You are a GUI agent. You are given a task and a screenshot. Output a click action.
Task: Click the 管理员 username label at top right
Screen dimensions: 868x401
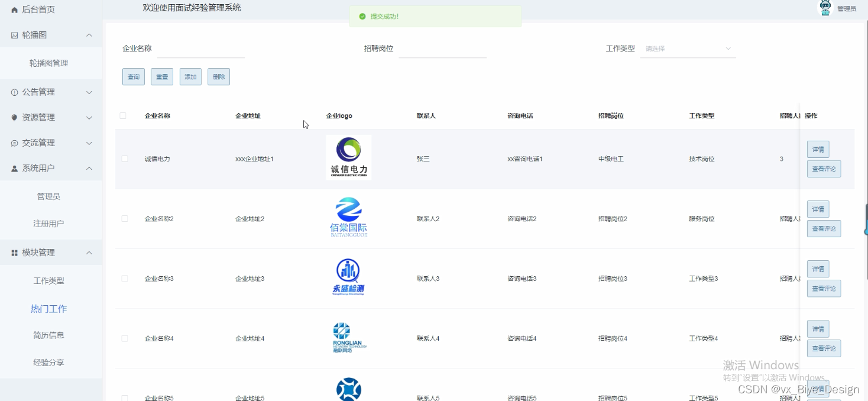click(x=847, y=9)
